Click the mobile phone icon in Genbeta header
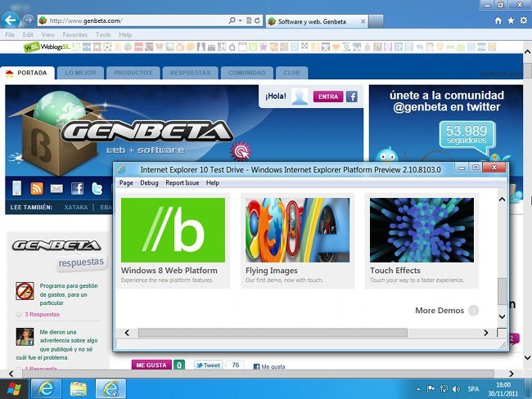The image size is (532, 399). [17, 188]
